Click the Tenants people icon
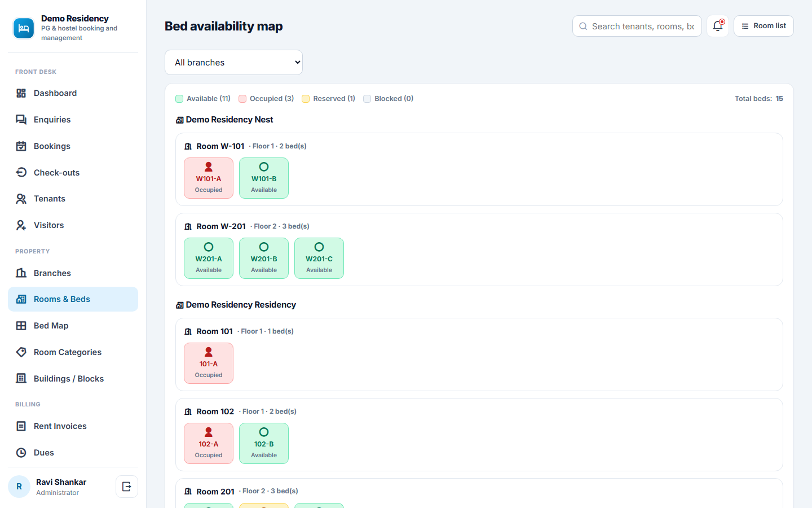Image resolution: width=812 pixels, height=508 pixels. [x=21, y=199]
